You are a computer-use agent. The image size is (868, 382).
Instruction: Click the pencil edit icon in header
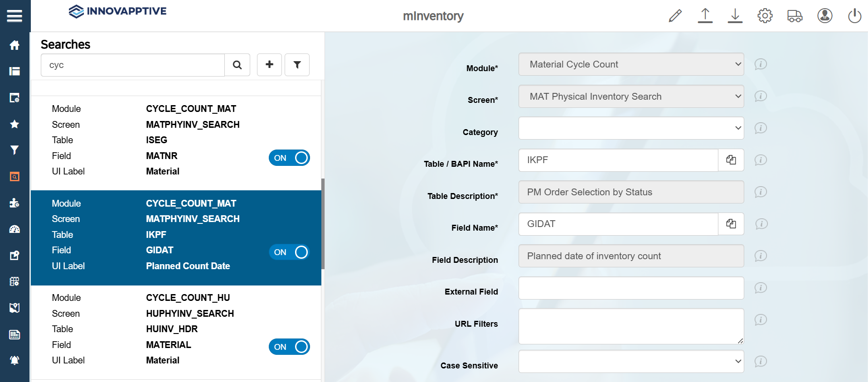pos(675,16)
